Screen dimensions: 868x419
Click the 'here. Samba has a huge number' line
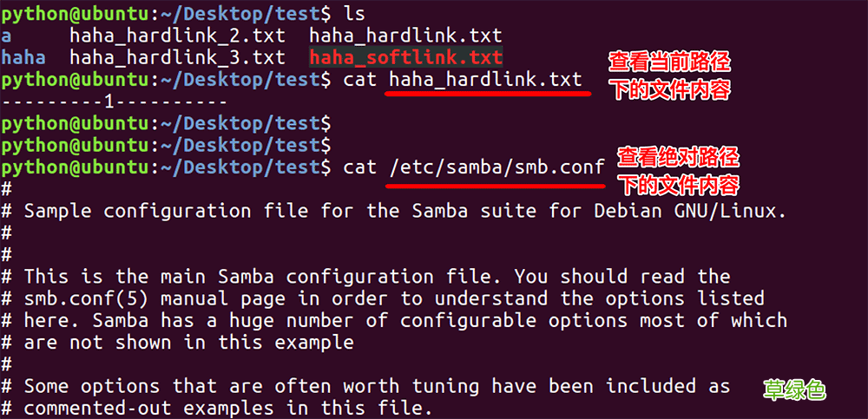click(404, 320)
